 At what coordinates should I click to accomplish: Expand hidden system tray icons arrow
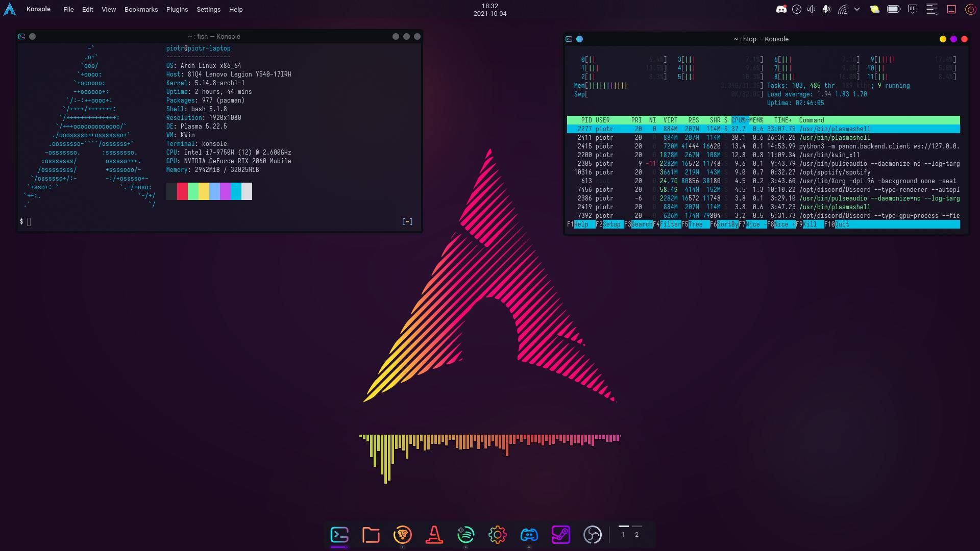pyautogui.click(x=857, y=9)
